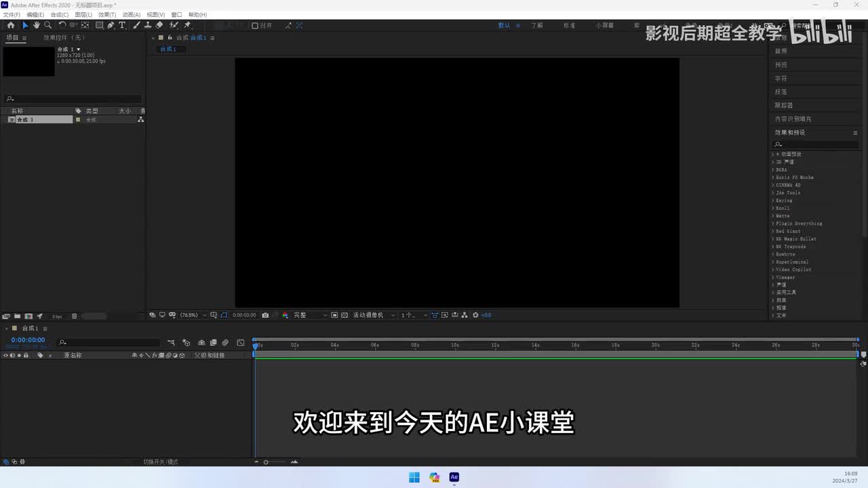Screen dimensions: 868x488
Task: Select the Rotation tool
Action: (x=62, y=25)
